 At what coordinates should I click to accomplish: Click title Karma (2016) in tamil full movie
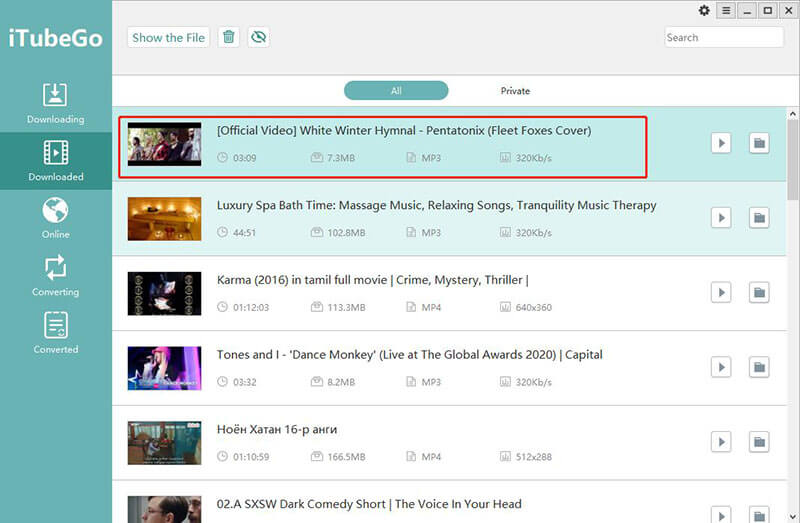tap(372, 280)
